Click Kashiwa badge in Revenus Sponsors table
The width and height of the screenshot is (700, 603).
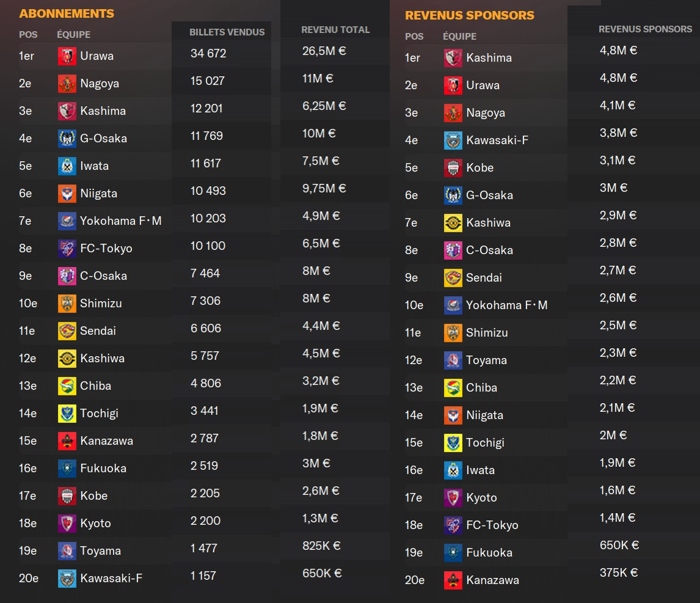pyautogui.click(x=453, y=223)
